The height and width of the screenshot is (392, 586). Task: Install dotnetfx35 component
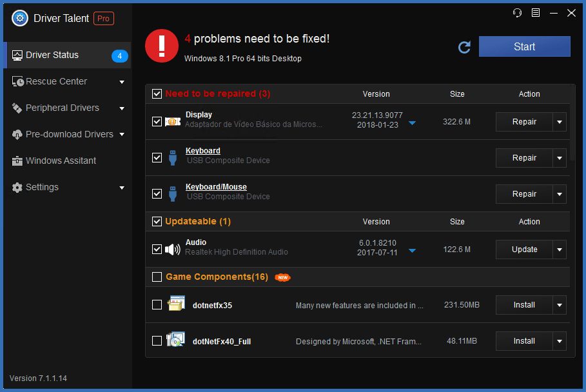[524, 305]
